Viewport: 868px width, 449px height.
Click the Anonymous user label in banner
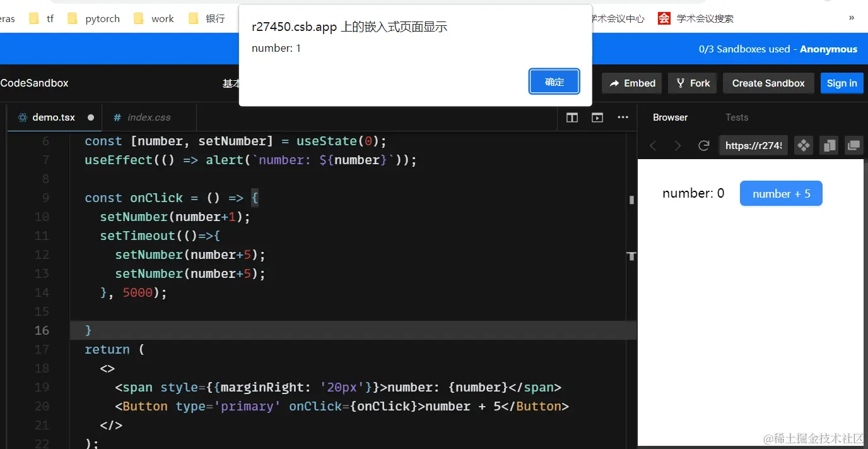tap(828, 49)
